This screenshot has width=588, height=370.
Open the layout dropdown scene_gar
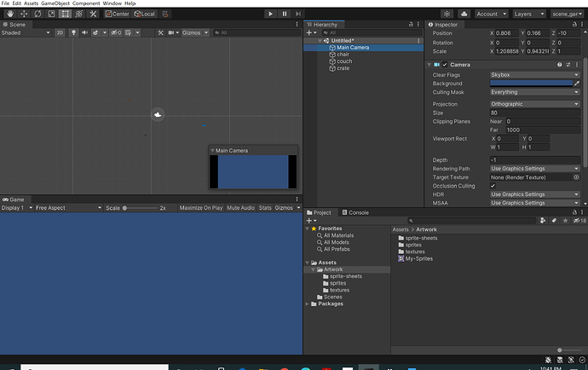(567, 14)
